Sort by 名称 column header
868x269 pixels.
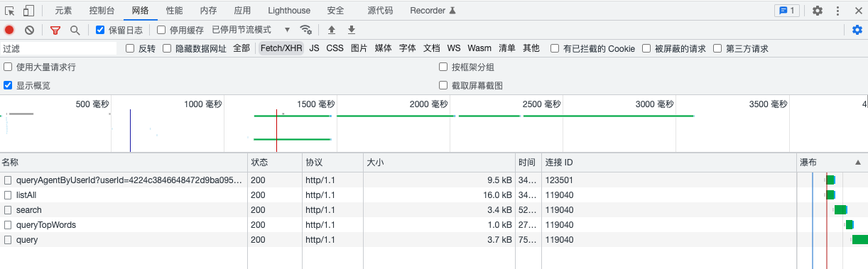[124, 163]
